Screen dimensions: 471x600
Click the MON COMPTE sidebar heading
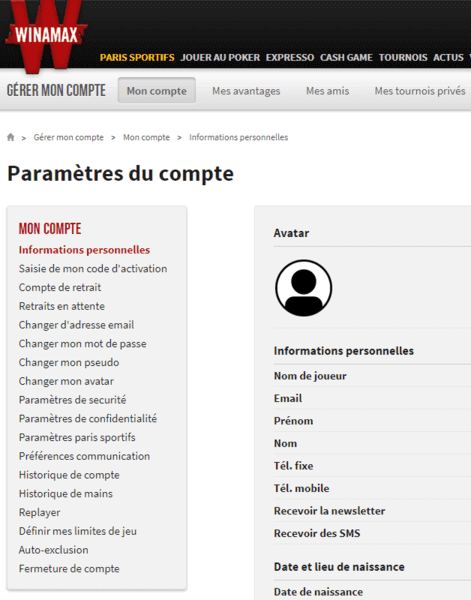point(50,229)
